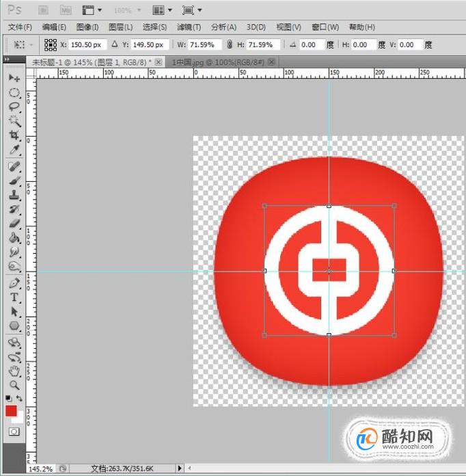Select the Zoom tool

(14, 385)
